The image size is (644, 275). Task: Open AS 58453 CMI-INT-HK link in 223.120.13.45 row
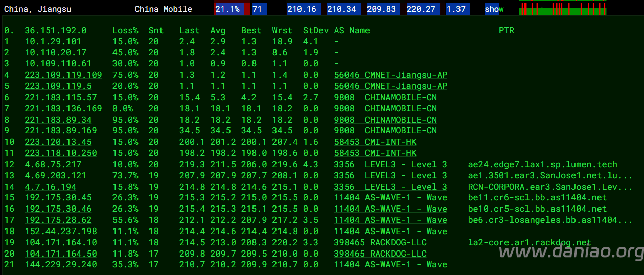click(x=376, y=142)
